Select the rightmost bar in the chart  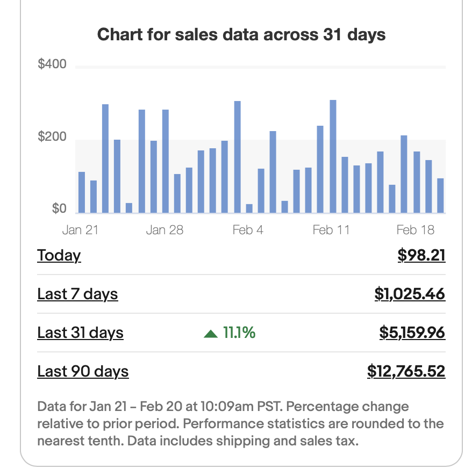point(440,196)
